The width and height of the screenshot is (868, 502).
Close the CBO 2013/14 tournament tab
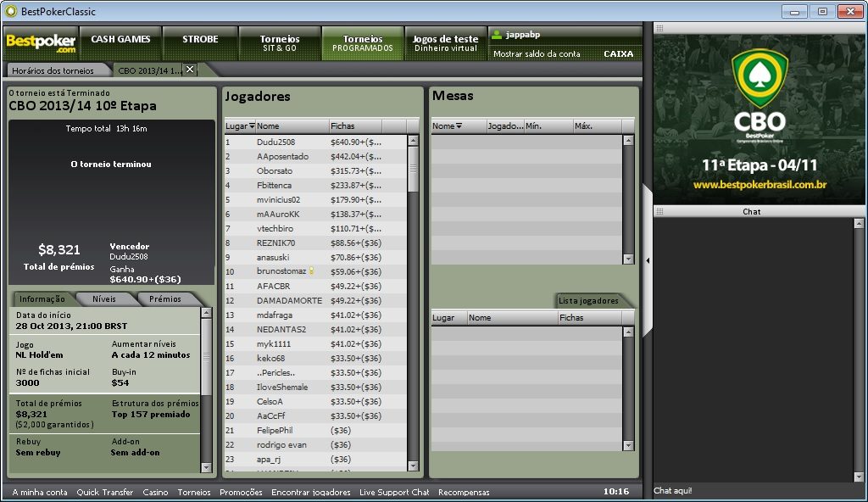pos(190,70)
